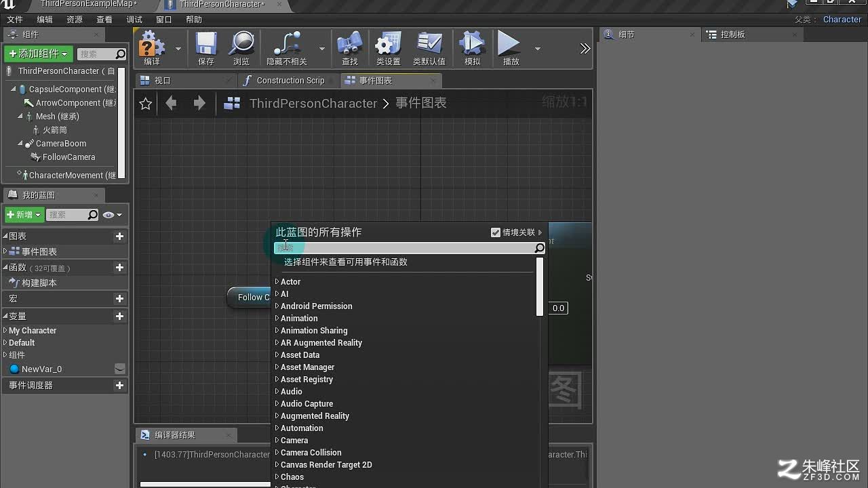The height and width of the screenshot is (488, 868).
Task: Click the Compile (编译) toolbar icon
Action: tap(152, 45)
